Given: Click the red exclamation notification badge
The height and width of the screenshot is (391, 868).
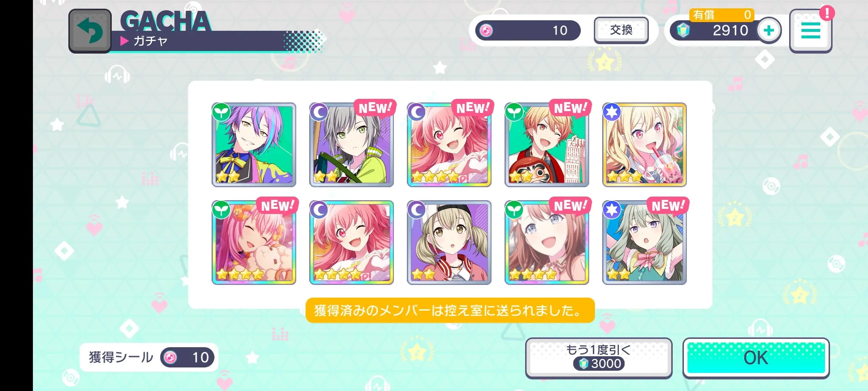Looking at the screenshot, I should [x=827, y=13].
